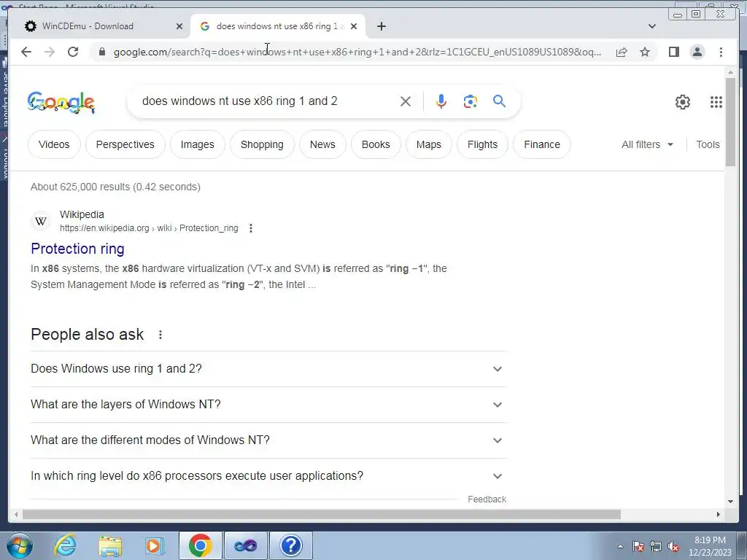Close the Google search tab
Image resolution: width=747 pixels, height=560 pixels.
(x=354, y=26)
